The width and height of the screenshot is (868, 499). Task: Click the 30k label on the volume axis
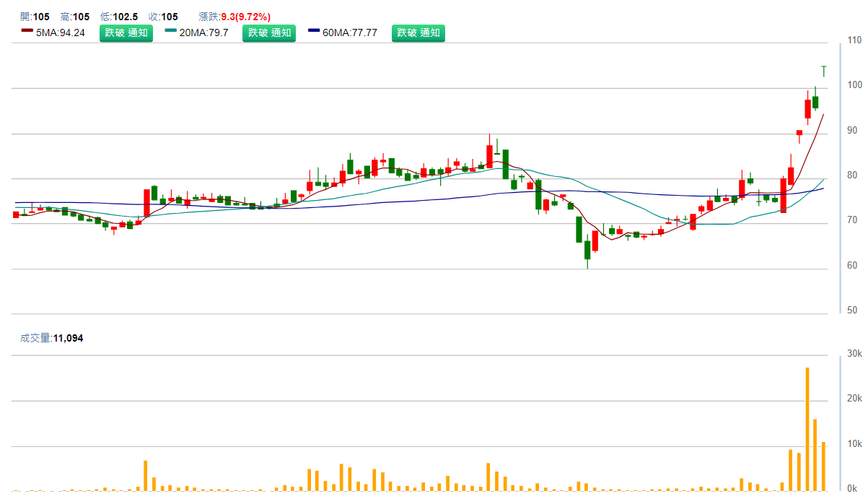(x=854, y=353)
